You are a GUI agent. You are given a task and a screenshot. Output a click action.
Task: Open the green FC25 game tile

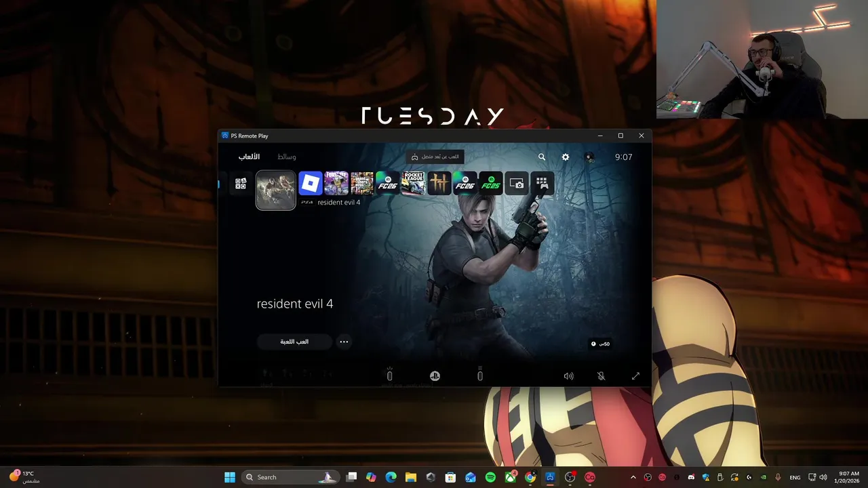(x=490, y=184)
